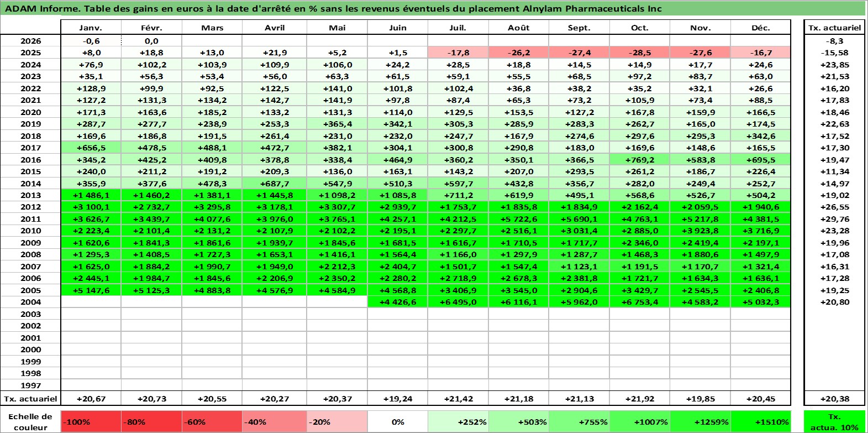Image resolution: width=868 pixels, height=433 pixels.
Task: Click the 2004 year row label
Action: tap(30, 302)
